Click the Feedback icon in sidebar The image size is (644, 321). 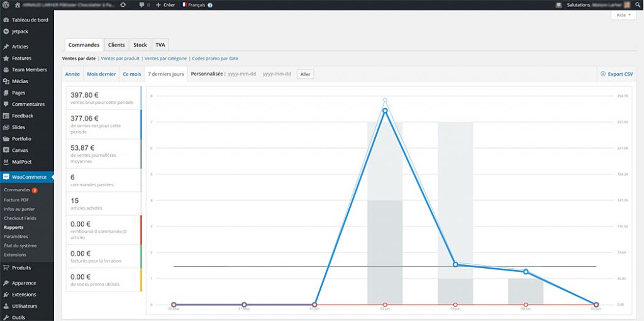click(x=6, y=115)
